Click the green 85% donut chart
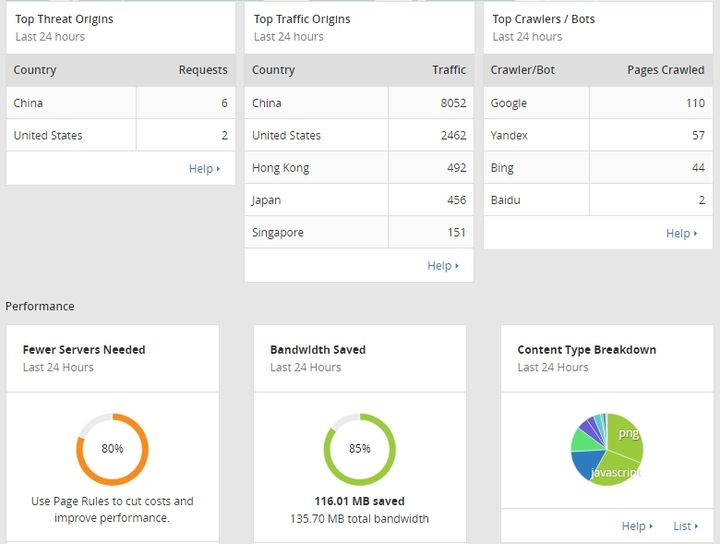 tap(359, 449)
